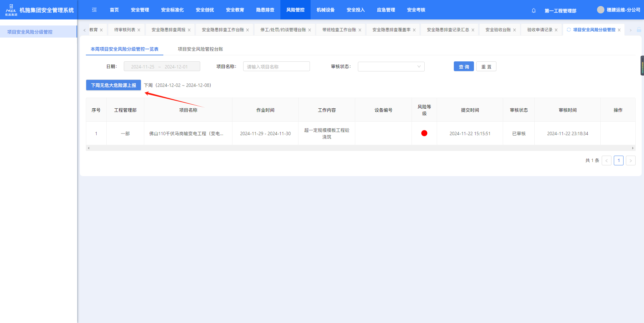Open the 第一工程管理部 department selector
644x323 pixels.
tap(560, 11)
